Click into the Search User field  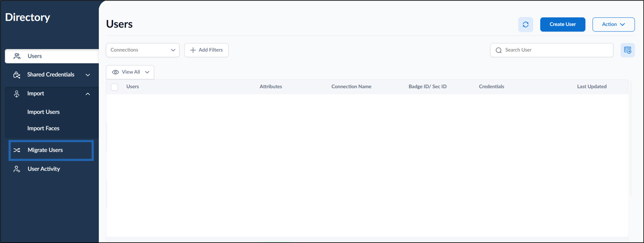pyautogui.click(x=552, y=50)
